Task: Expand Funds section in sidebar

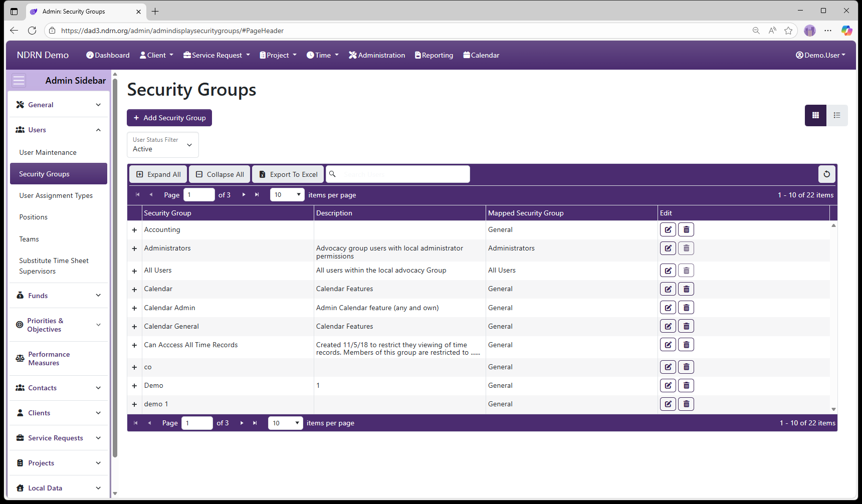Action: coord(59,296)
